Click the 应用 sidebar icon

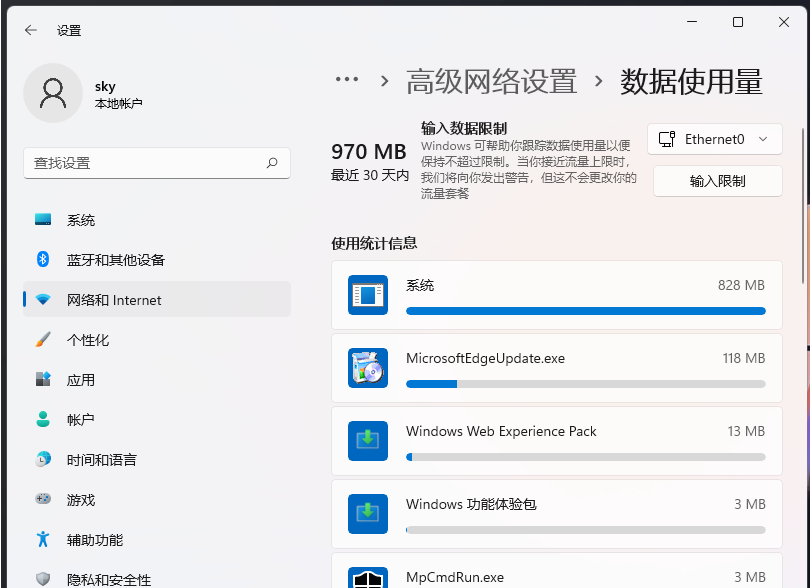(x=42, y=380)
